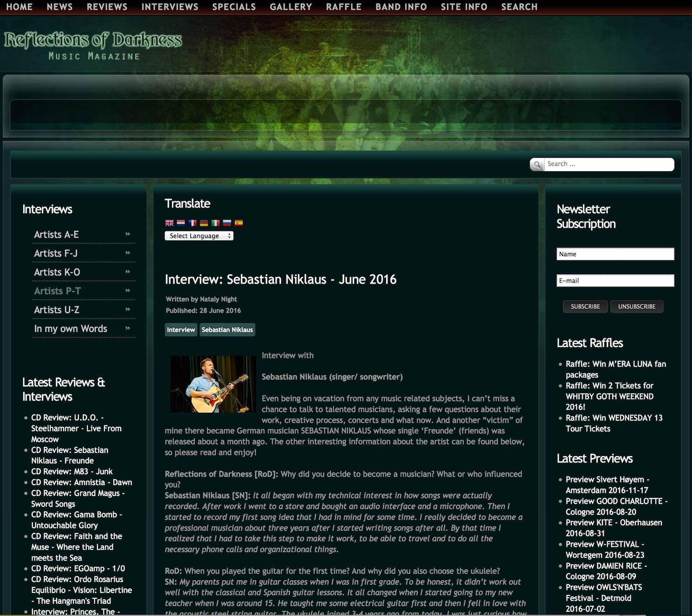Open Preview GOOD CHARLOTTE - Cologne
Viewport: 692px width, 616px height.
tap(617, 506)
